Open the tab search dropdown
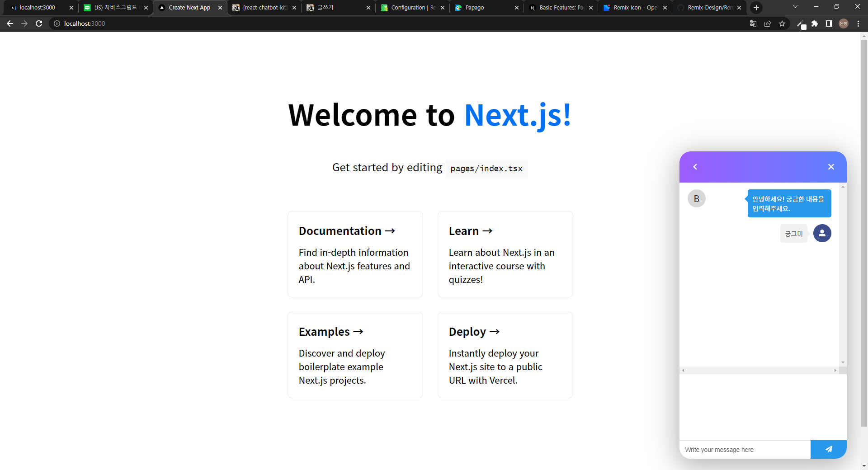Viewport: 868px width, 470px height. (x=795, y=7)
